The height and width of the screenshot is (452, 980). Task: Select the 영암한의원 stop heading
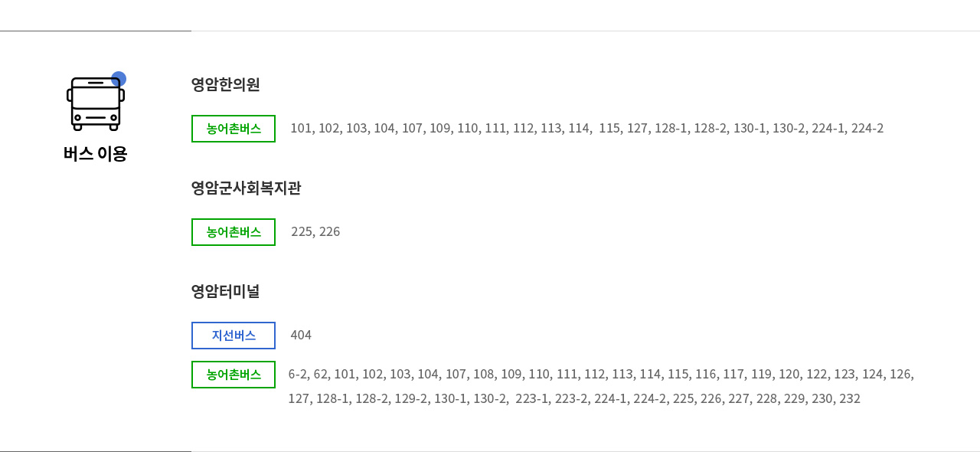point(226,84)
